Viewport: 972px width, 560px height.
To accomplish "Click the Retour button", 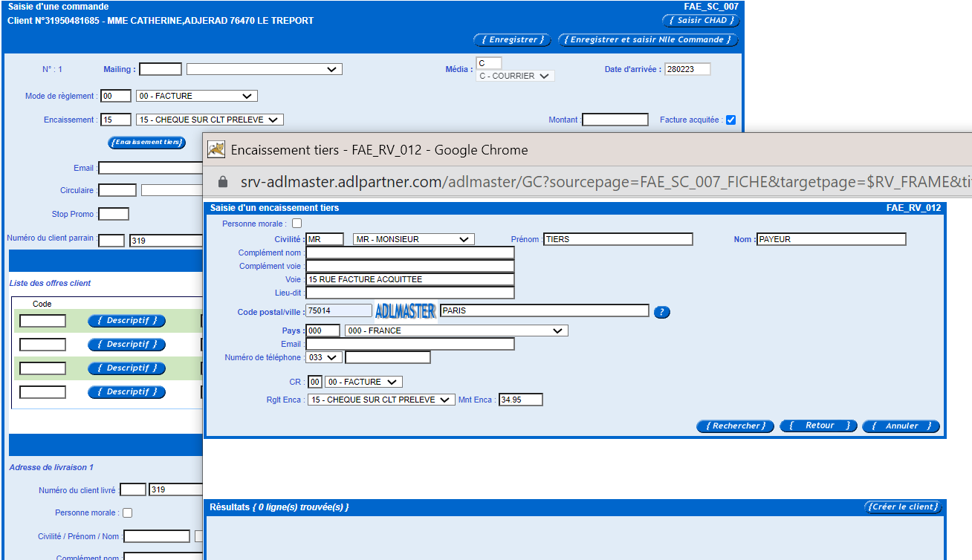I will 818,426.
